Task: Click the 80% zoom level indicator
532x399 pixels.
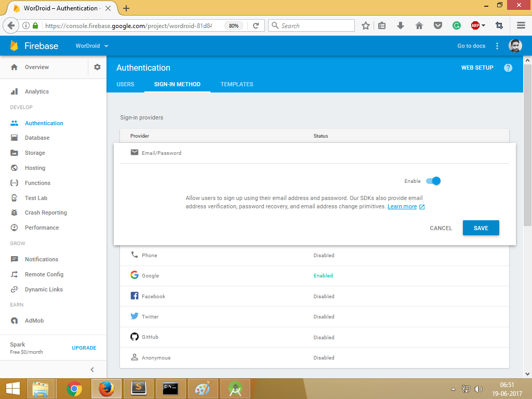Action: [x=233, y=26]
